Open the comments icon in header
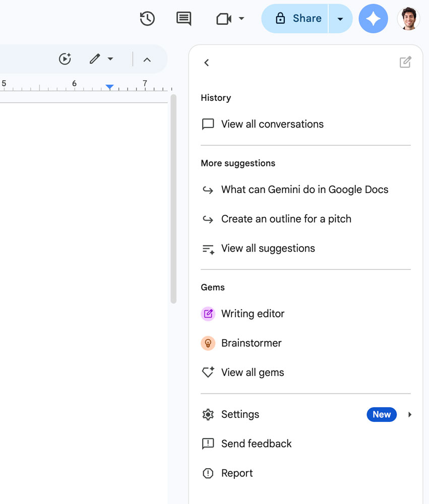The width and height of the screenshot is (429, 504). (183, 19)
